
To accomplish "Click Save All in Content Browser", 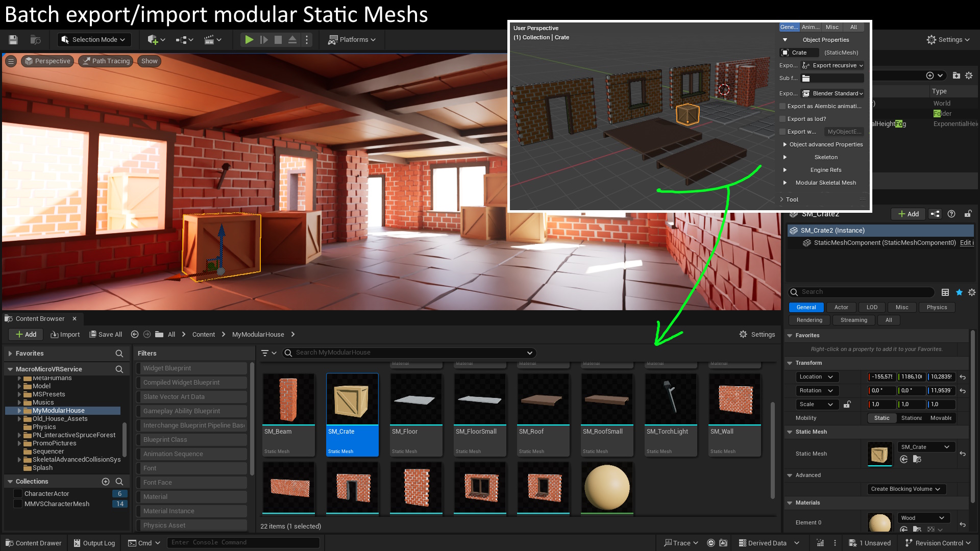I will pos(106,335).
